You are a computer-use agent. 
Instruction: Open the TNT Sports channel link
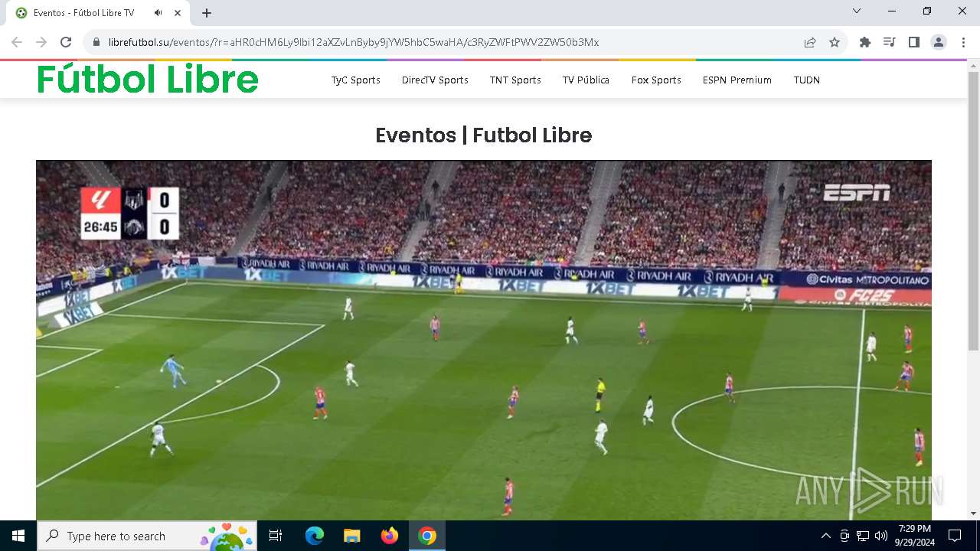point(515,80)
